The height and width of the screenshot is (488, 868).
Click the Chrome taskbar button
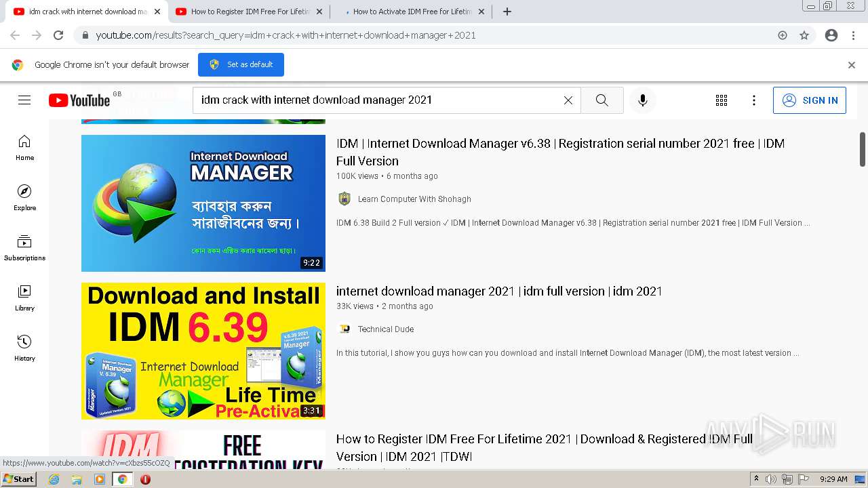tap(122, 479)
